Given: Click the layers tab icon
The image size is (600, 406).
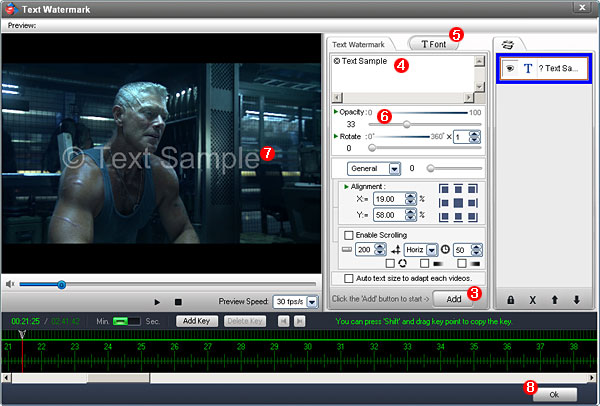Looking at the screenshot, I should [508, 45].
